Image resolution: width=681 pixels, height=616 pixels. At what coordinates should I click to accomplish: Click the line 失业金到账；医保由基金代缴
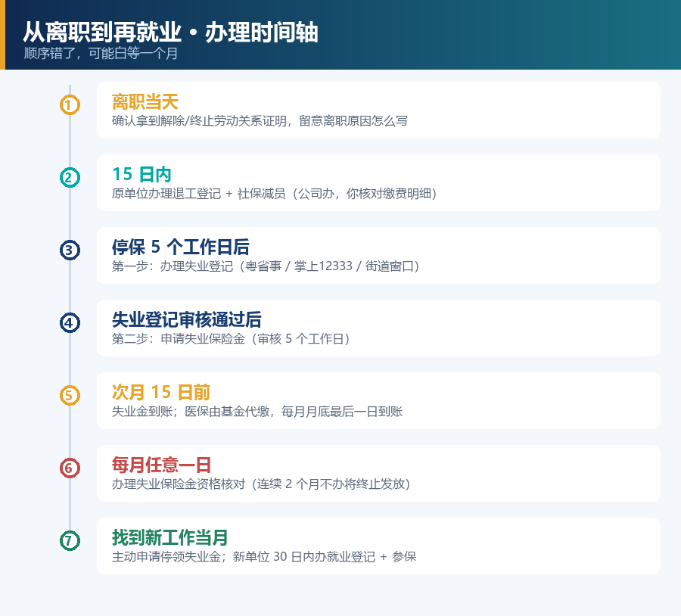(x=257, y=411)
